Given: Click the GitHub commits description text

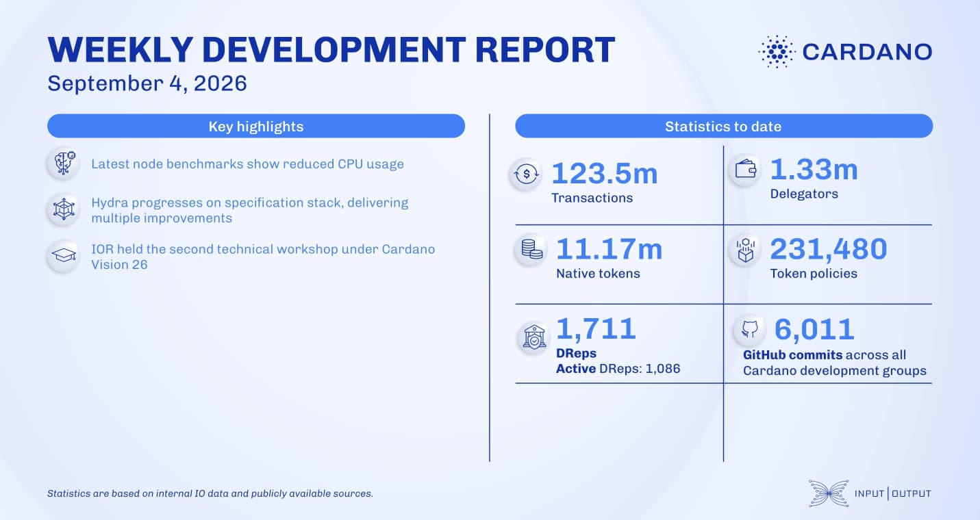Looking at the screenshot, I should click(x=835, y=363).
